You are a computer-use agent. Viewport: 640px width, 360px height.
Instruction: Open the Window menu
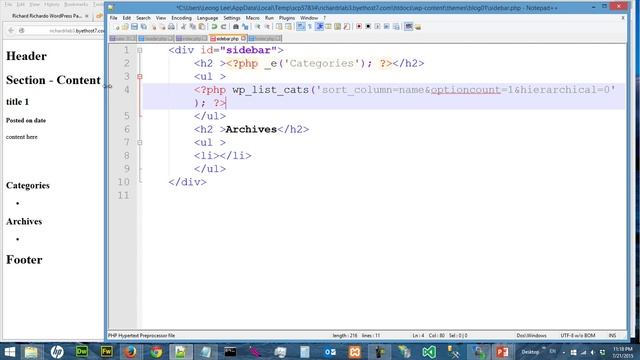(309, 18)
